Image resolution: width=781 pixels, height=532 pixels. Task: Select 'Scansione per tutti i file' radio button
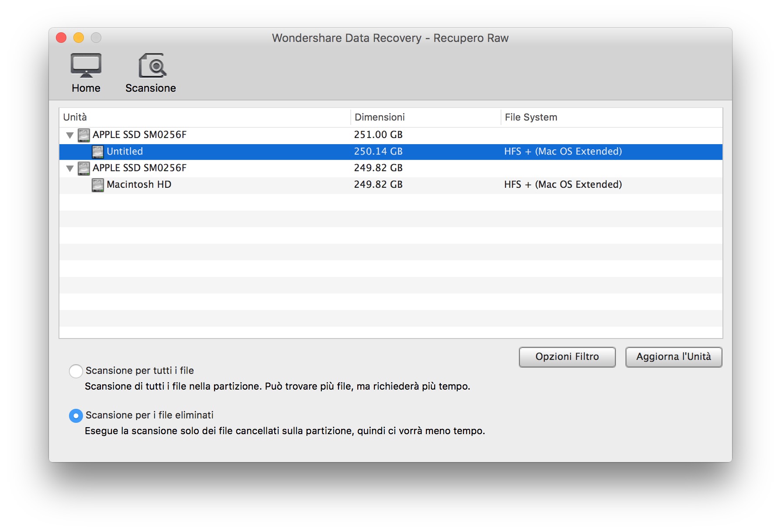click(76, 371)
